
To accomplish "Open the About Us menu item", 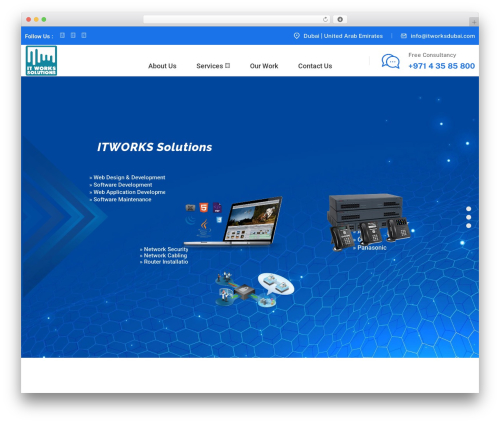I will pos(162,66).
